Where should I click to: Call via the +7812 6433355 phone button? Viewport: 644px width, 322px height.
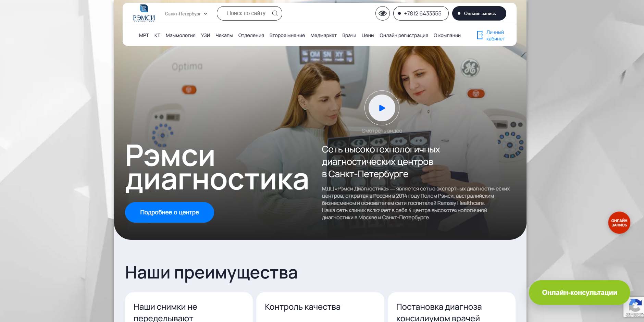[421, 13]
